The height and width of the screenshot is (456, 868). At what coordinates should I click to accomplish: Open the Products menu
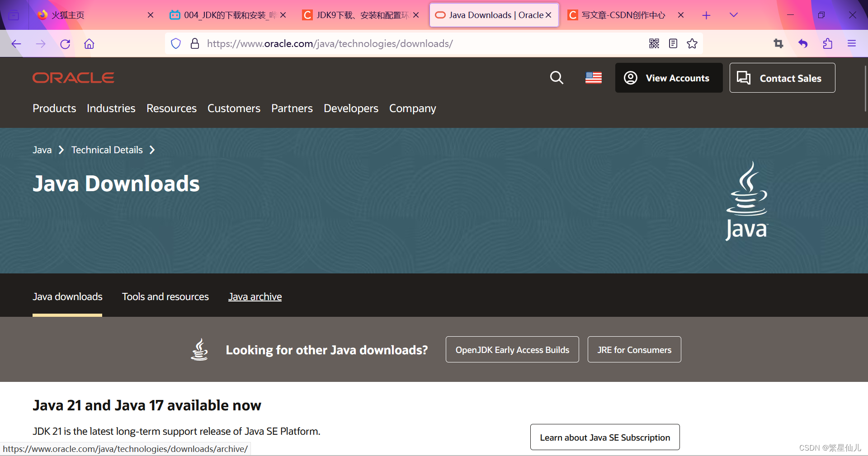click(x=54, y=108)
